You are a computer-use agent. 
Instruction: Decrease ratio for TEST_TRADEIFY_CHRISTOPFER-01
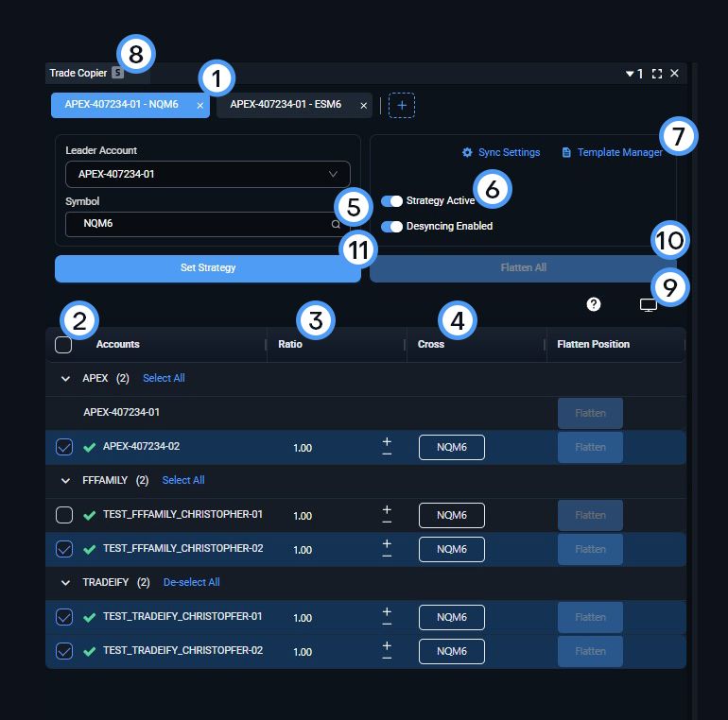387,624
